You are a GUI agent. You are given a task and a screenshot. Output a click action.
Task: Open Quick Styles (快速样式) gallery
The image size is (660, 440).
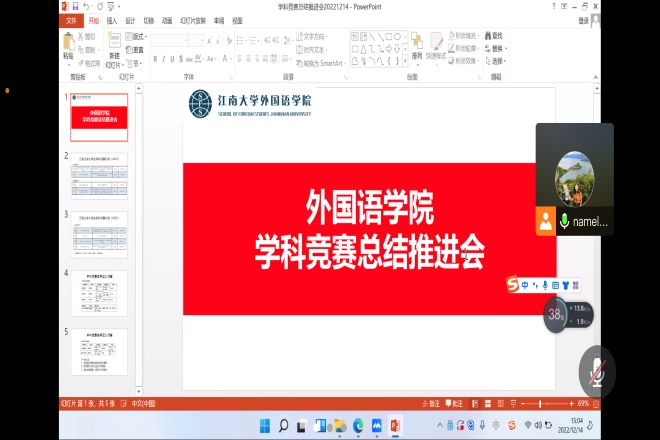437,44
